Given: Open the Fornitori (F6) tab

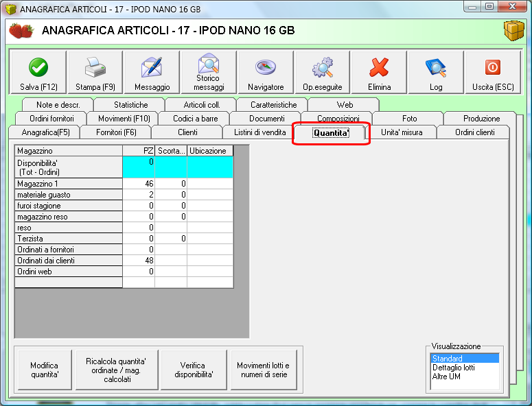Looking at the screenshot, I should 116,132.
